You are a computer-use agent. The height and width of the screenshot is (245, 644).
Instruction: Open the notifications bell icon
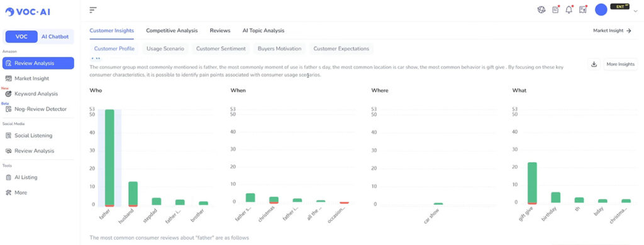[x=569, y=10]
